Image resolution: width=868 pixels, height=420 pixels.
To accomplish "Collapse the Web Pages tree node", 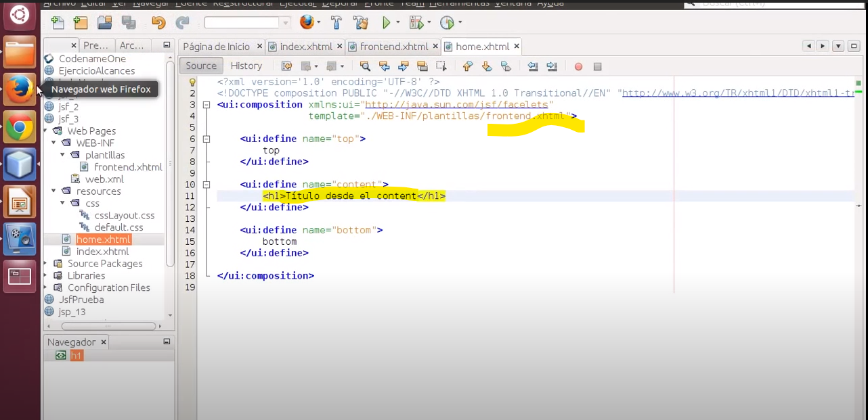I will coord(46,131).
